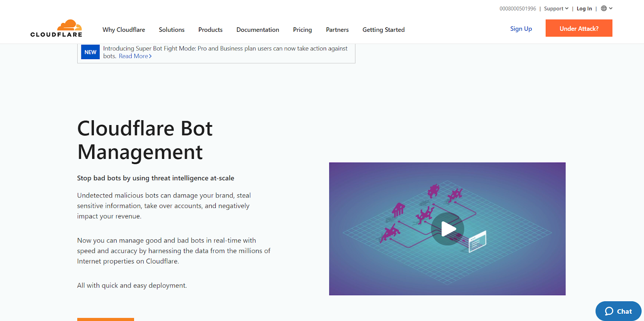Open the Chat widget
Viewport: 644px width, 321px height.
[x=618, y=311]
